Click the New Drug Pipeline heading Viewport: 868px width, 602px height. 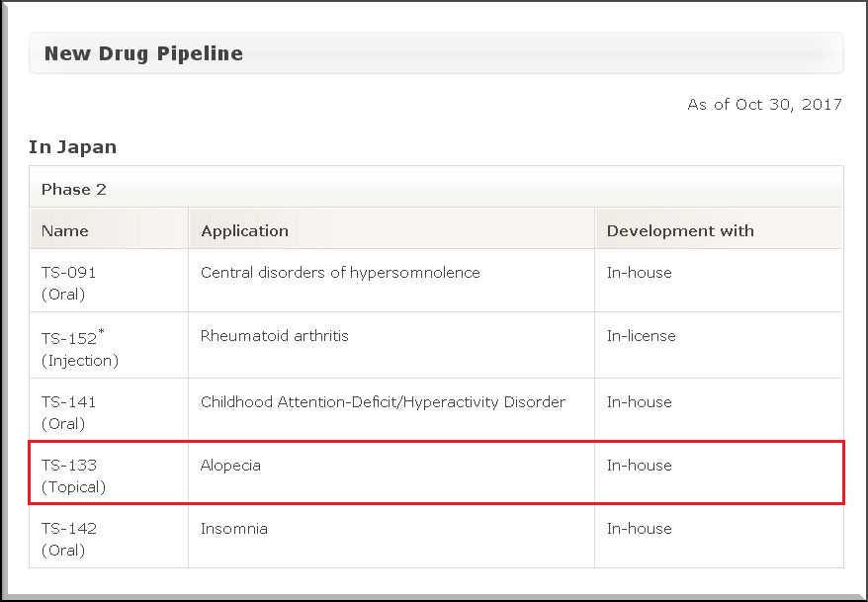pyautogui.click(x=143, y=53)
